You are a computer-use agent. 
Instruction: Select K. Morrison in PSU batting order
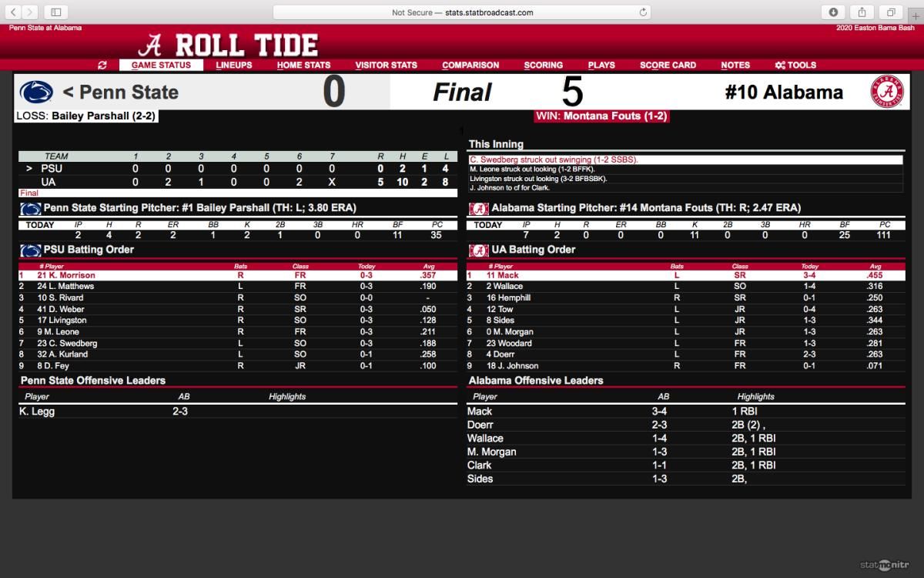point(237,275)
